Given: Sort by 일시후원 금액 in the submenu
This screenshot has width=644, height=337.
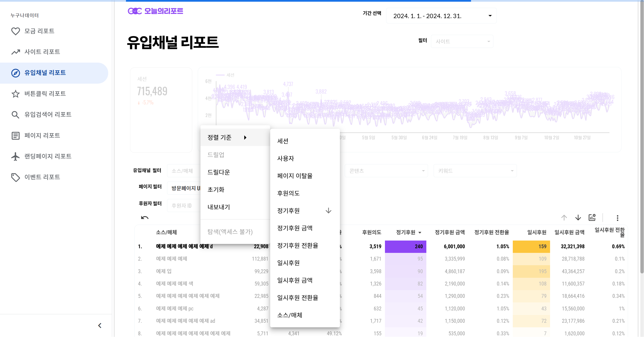Looking at the screenshot, I should click(x=305, y=280).
